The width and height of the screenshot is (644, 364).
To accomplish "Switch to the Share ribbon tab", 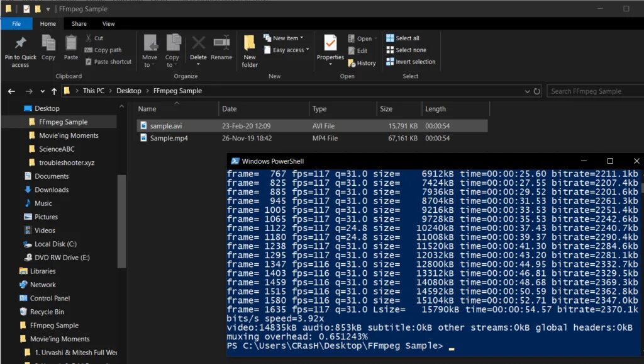I will point(79,23).
